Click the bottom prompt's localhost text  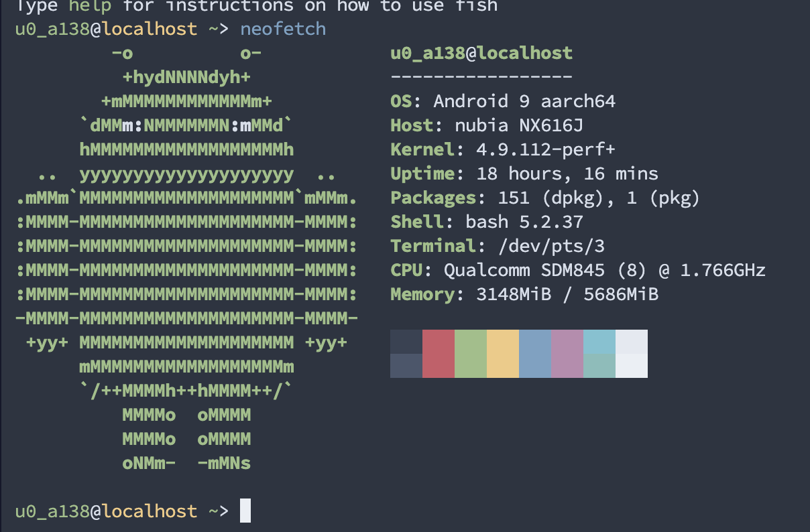pos(150,511)
